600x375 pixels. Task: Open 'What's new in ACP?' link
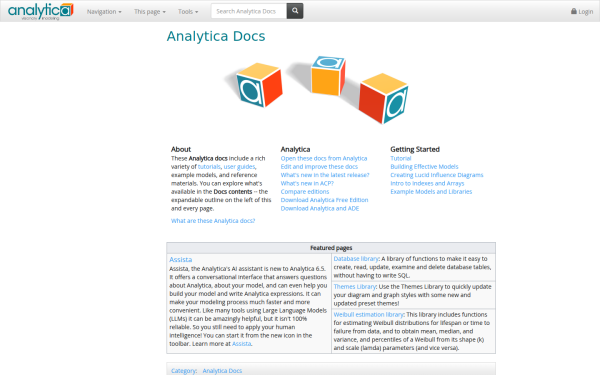pyautogui.click(x=307, y=183)
